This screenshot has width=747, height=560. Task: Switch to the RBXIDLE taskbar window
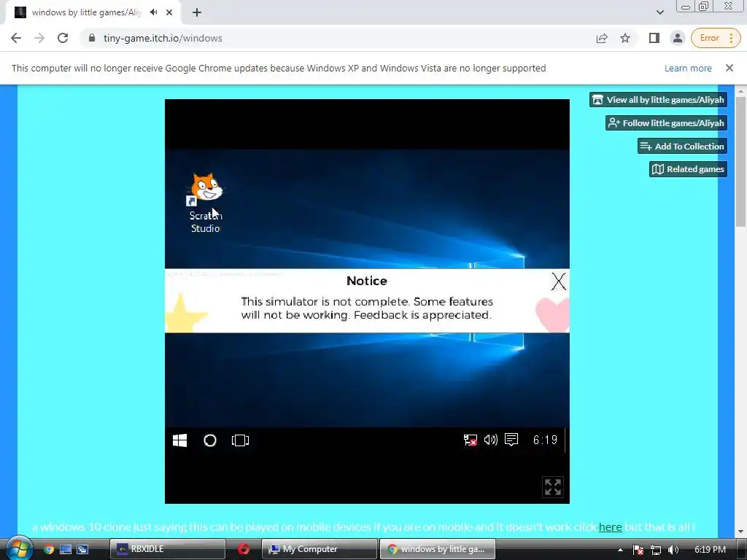tap(168, 549)
